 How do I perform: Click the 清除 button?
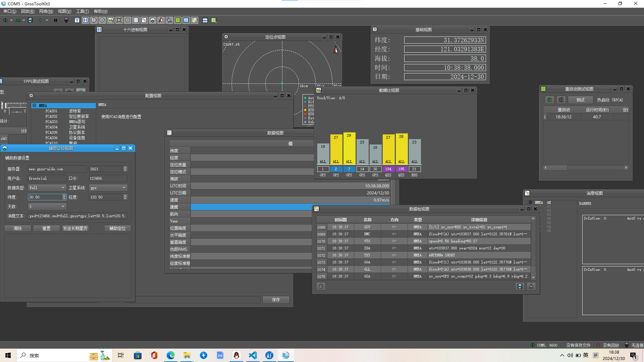18,228
